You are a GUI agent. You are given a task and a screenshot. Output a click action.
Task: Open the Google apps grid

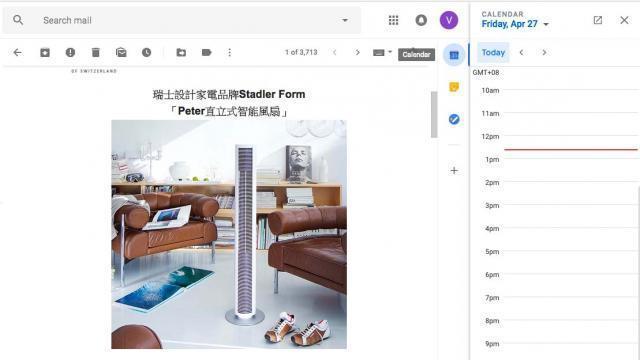click(x=393, y=20)
